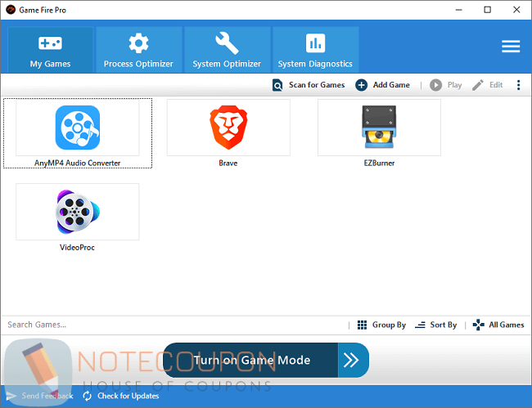Click the Check for Updates refresh icon

click(x=88, y=396)
